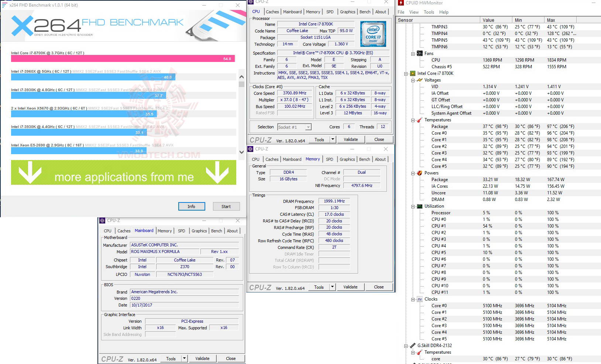Screen dimensions: 601x364
Task: Select the TMPIN5 sensor row in HWMonitor
Action: (x=498, y=40)
